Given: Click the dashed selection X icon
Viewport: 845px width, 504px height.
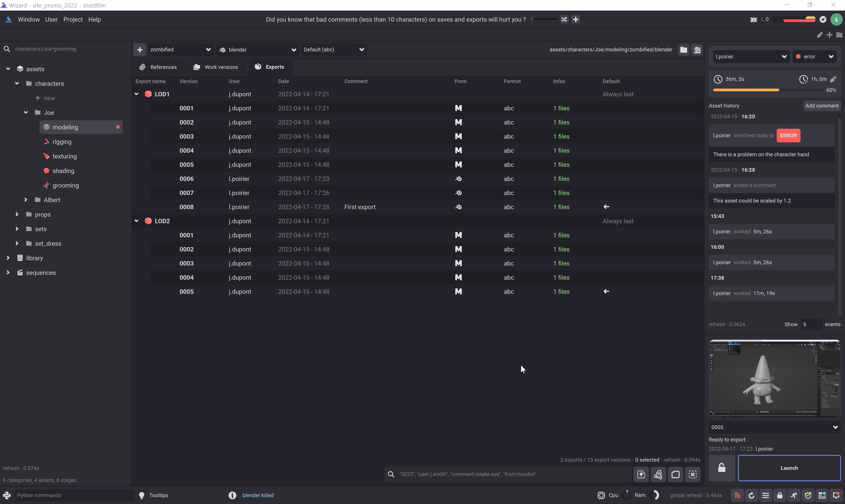Looking at the screenshot, I should (x=693, y=474).
